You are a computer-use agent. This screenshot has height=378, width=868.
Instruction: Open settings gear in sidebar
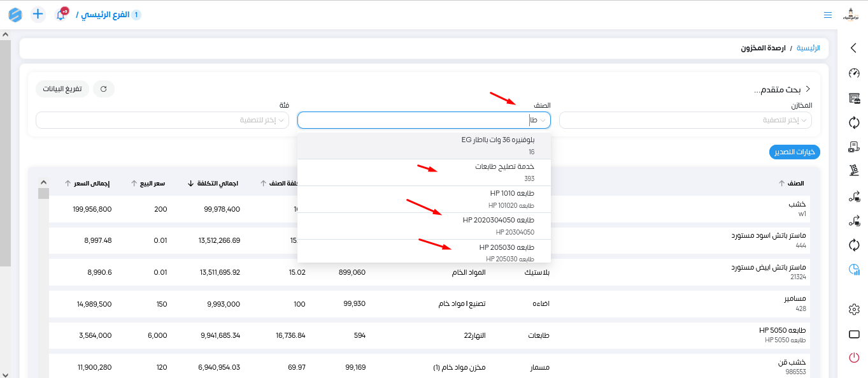click(x=854, y=309)
